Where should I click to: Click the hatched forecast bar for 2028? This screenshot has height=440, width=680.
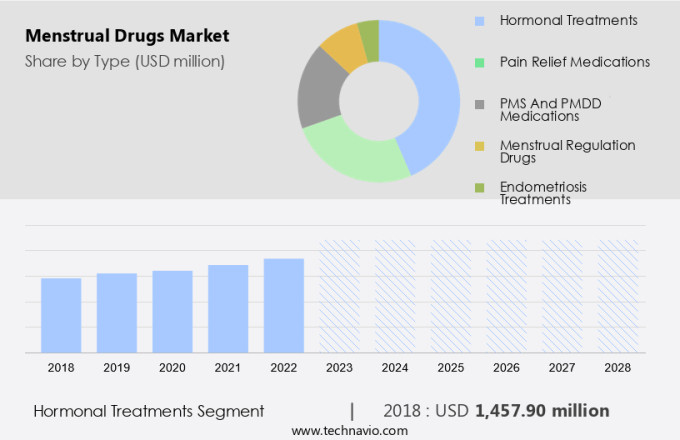pyautogui.click(x=618, y=296)
